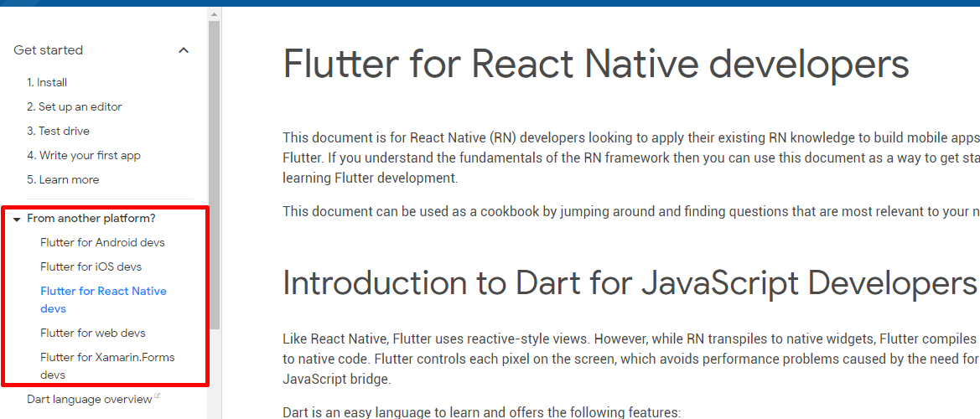Collapse the Get started section chevron
The width and height of the screenshot is (980, 419).
(183, 50)
